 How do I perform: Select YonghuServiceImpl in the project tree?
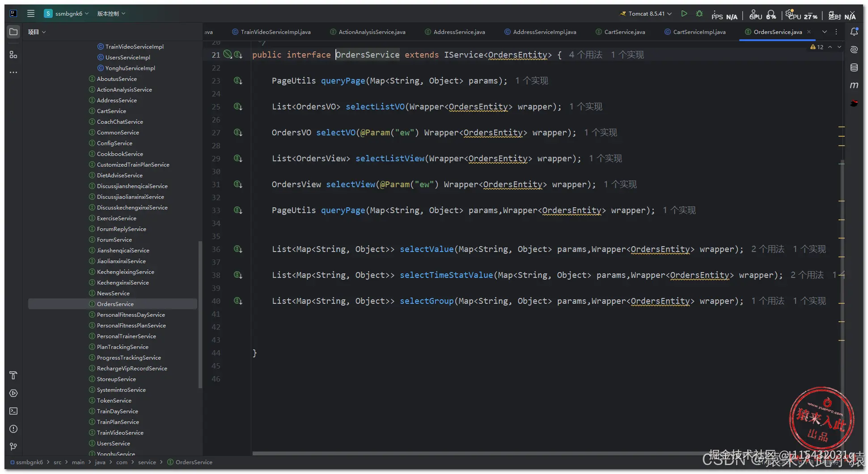coord(130,68)
